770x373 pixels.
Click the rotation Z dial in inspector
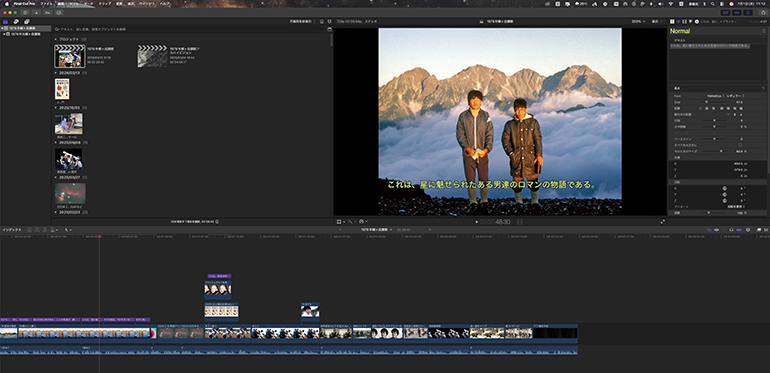(725, 200)
